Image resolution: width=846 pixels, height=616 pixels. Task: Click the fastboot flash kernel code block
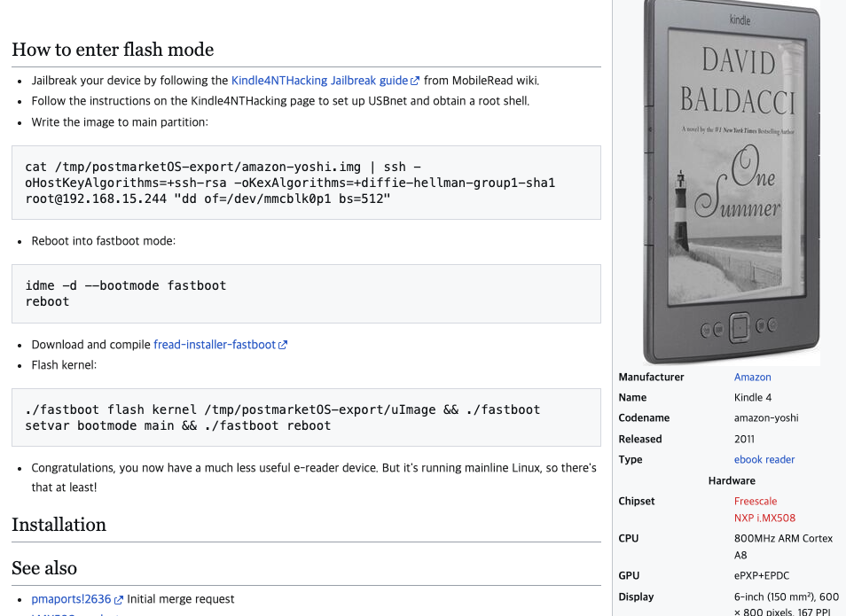point(307,417)
